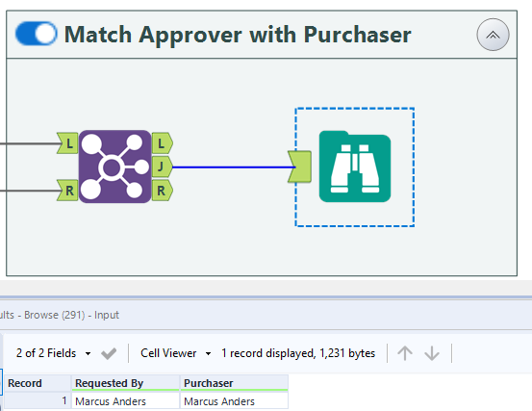The height and width of the screenshot is (411, 532).
Task: Click the Purchaser column header
Action: point(234,383)
